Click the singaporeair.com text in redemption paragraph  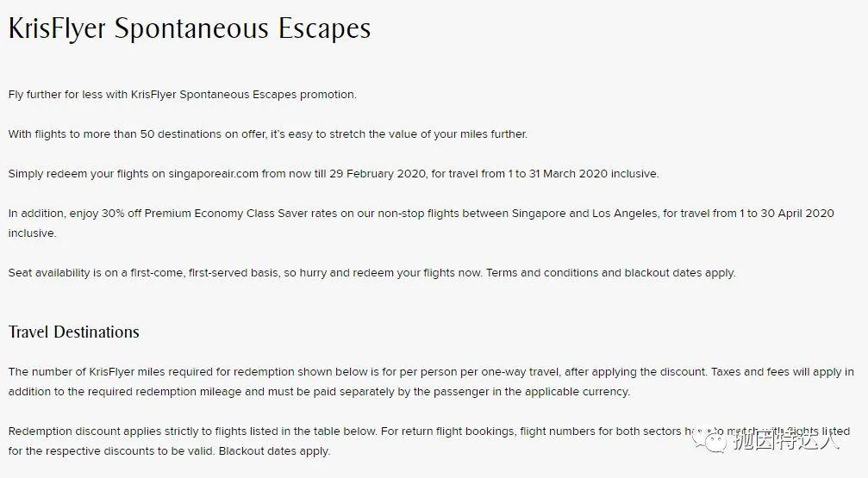(213, 174)
